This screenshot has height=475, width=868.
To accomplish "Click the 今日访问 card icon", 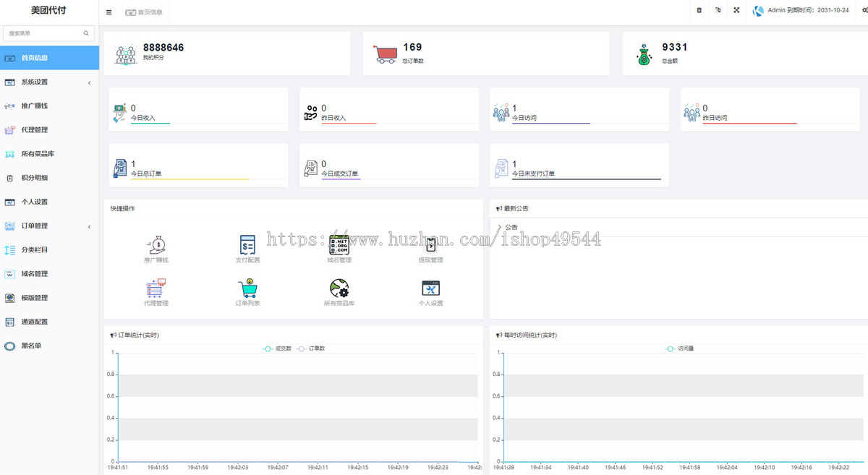I will point(501,111).
